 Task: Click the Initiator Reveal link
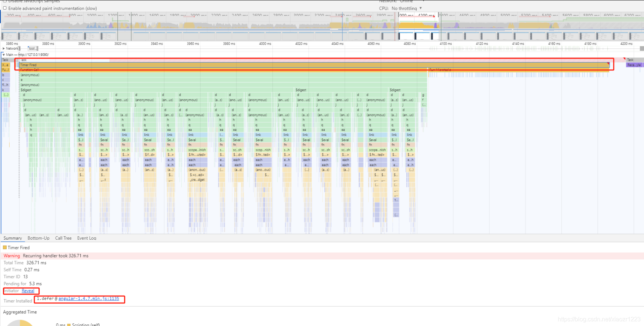[28, 291]
